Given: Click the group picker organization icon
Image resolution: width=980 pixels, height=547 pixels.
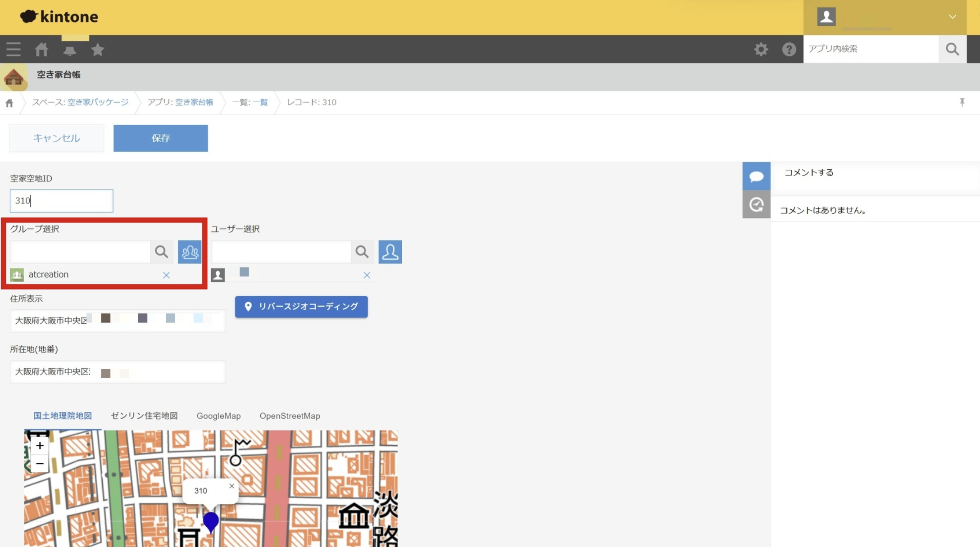Looking at the screenshot, I should 189,252.
